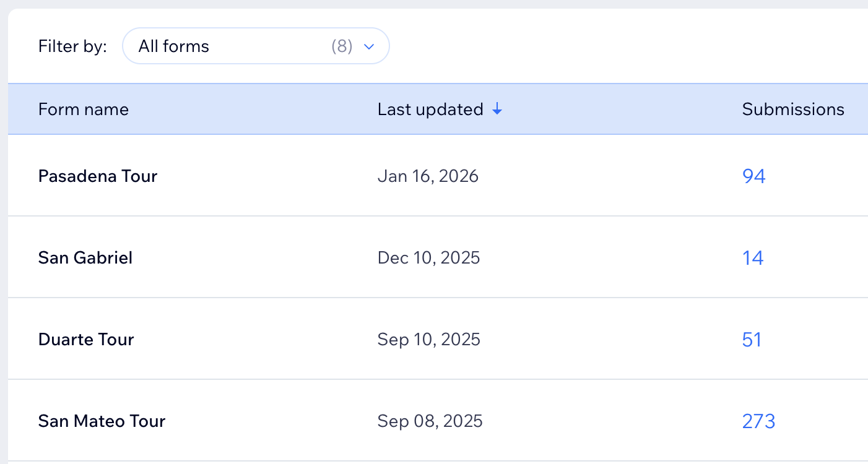Open the Pasadena Tour form
868x464 pixels.
[98, 176]
